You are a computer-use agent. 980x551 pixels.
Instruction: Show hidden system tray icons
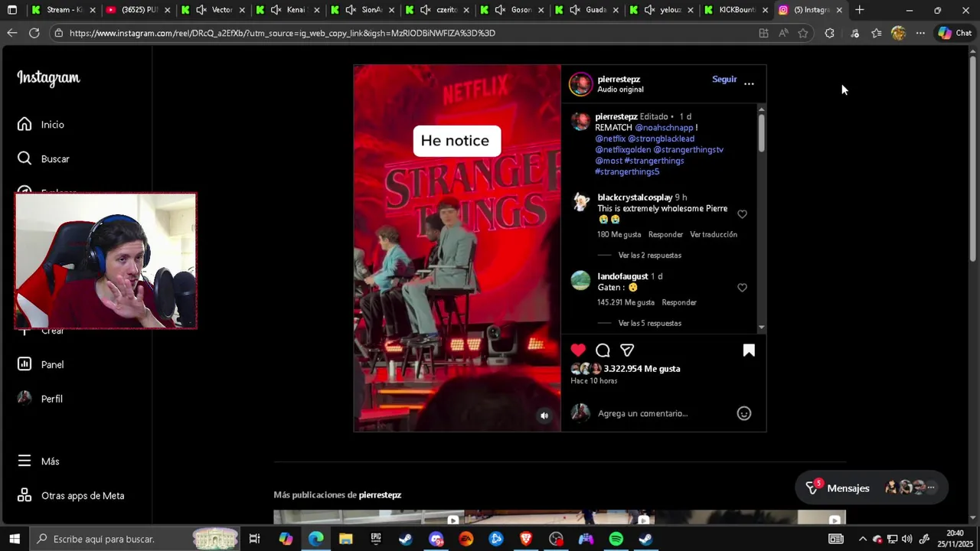pyautogui.click(x=863, y=539)
